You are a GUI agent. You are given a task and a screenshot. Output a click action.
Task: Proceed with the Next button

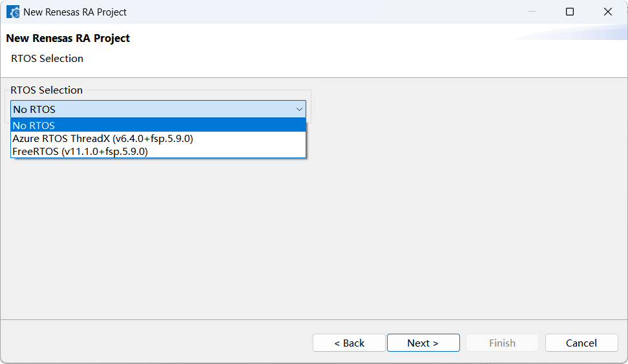pyautogui.click(x=423, y=343)
